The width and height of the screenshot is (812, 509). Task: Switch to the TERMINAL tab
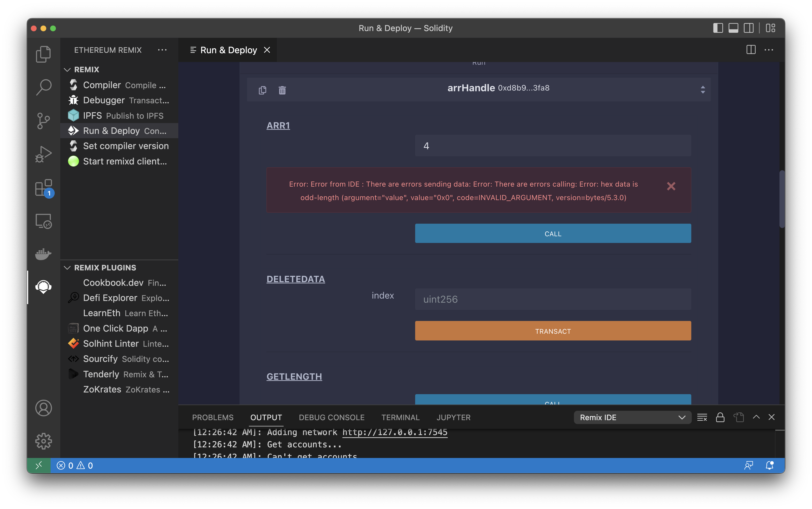click(x=400, y=418)
